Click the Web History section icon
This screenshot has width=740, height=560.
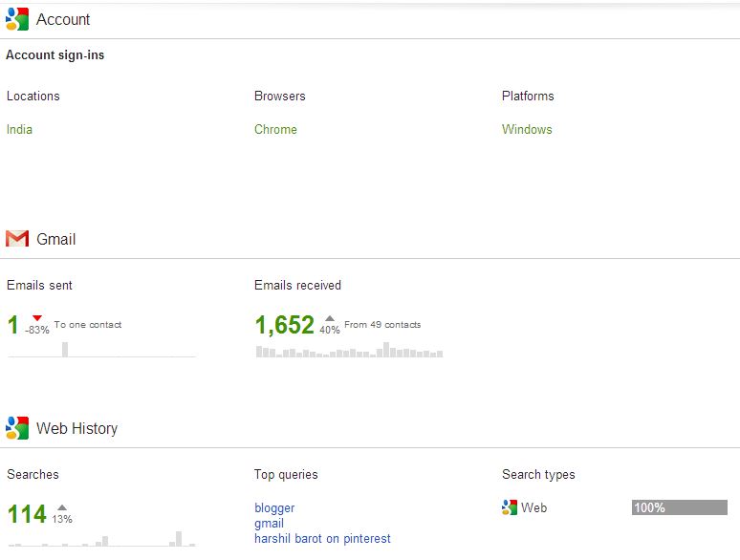(17, 427)
